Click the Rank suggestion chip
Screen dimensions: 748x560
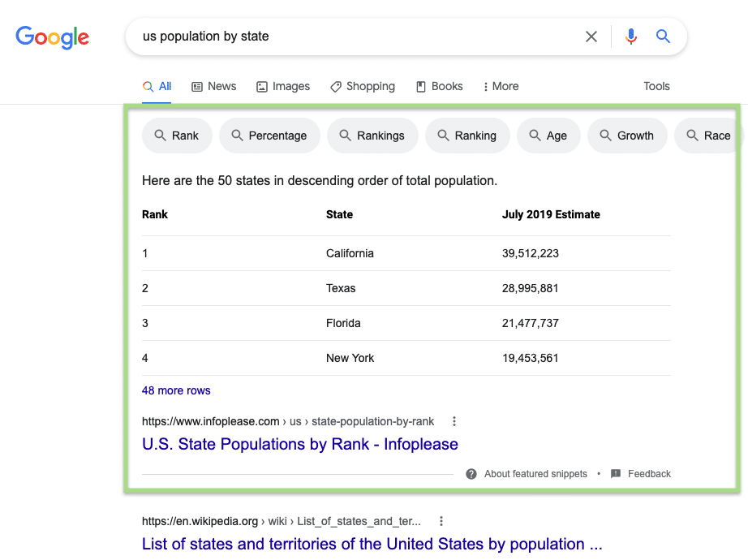point(177,136)
